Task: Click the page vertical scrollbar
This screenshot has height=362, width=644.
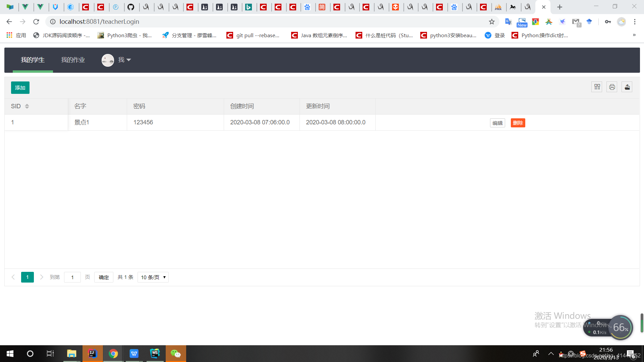Action: 642,322
